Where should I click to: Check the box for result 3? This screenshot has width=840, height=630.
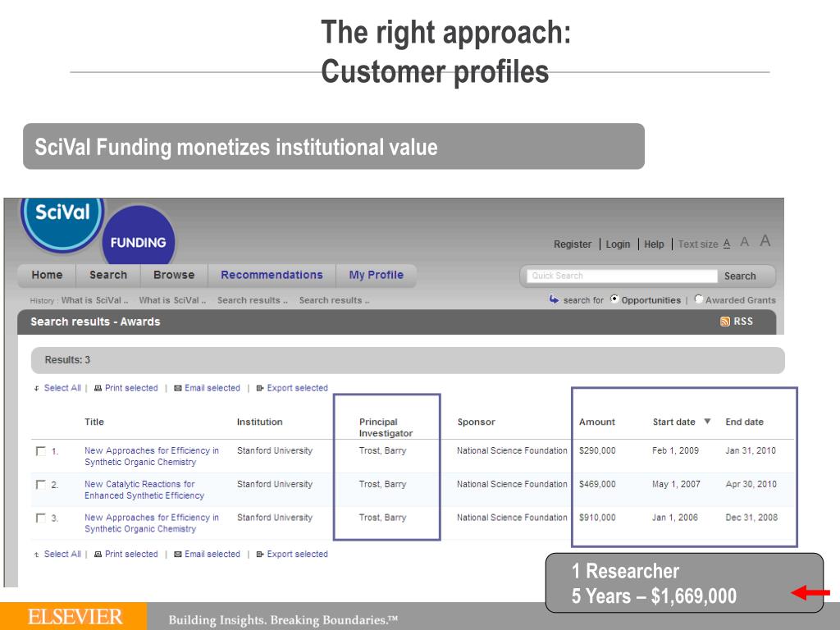pos(41,518)
